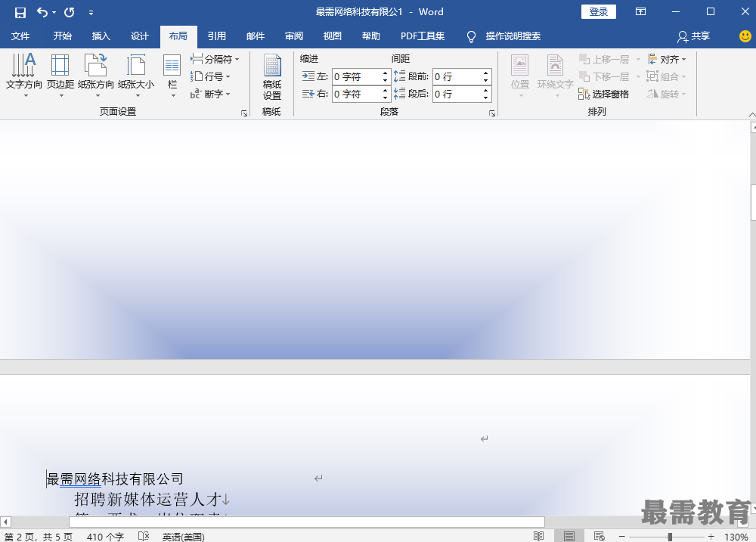Open the undo history dropdown arrow
Image resolution: width=756 pixels, height=542 pixels.
[54, 13]
